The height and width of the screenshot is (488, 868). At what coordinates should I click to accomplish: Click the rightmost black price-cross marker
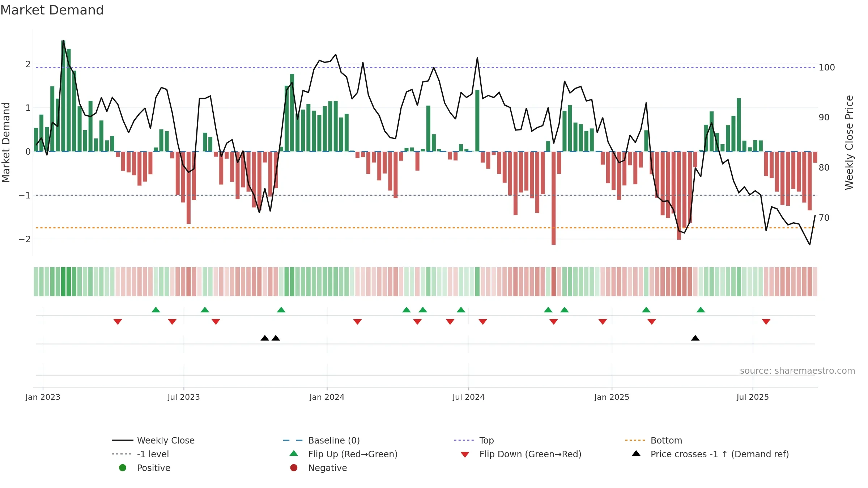pyautogui.click(x=695, y=338)
